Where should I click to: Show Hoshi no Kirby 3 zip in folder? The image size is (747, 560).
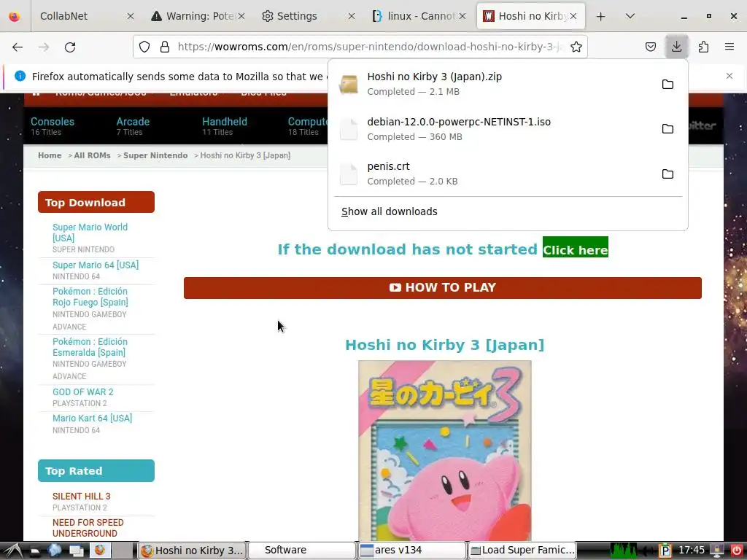tap(667, 85)
